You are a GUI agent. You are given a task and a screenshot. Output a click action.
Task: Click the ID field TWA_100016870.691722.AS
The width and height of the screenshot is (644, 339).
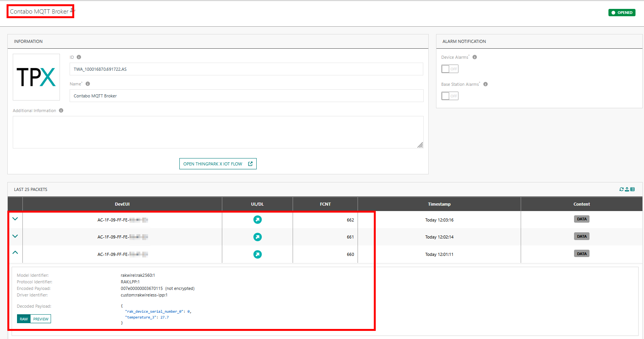pyautogui.click(x=246, y=69)
